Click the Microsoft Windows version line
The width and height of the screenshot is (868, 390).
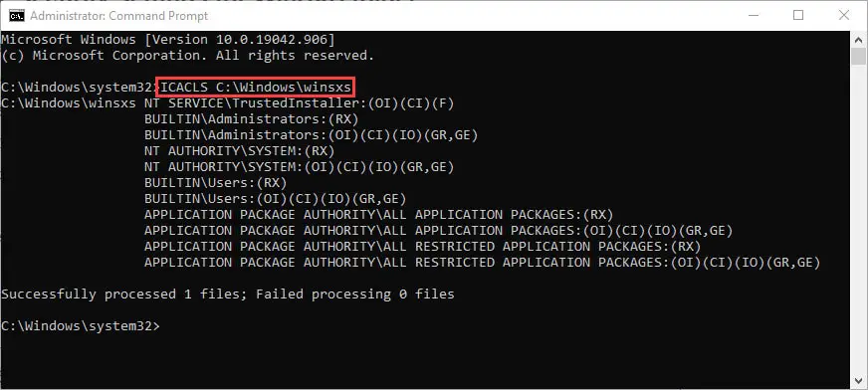pos(168,39)
